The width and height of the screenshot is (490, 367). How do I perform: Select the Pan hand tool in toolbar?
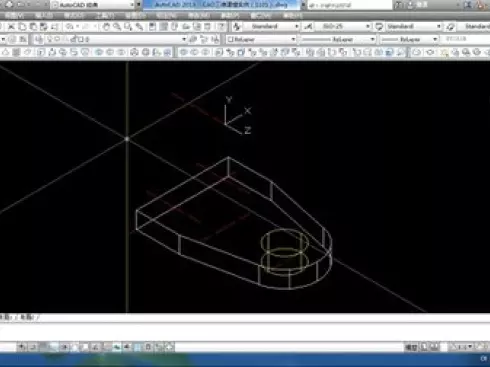tap(106, 27)
